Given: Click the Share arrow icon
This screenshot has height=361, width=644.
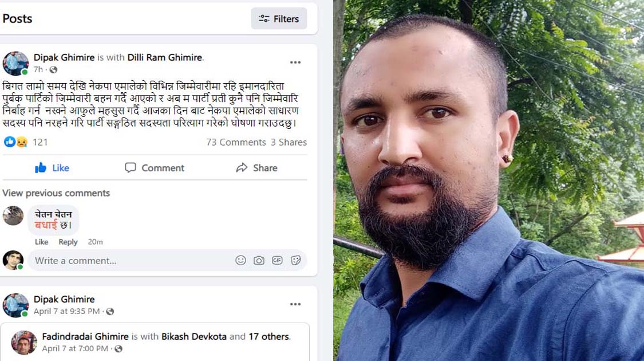Looking at the screenshot, I should click(242, 167).
